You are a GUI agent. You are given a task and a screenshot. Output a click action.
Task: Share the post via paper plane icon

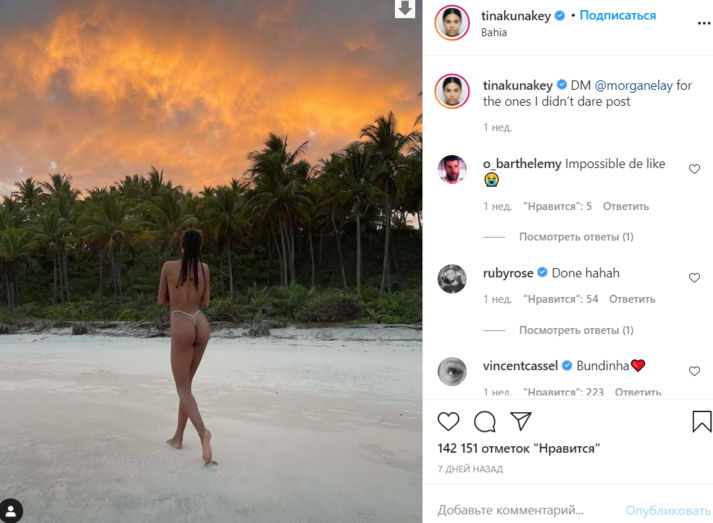(x=521, y=421)
